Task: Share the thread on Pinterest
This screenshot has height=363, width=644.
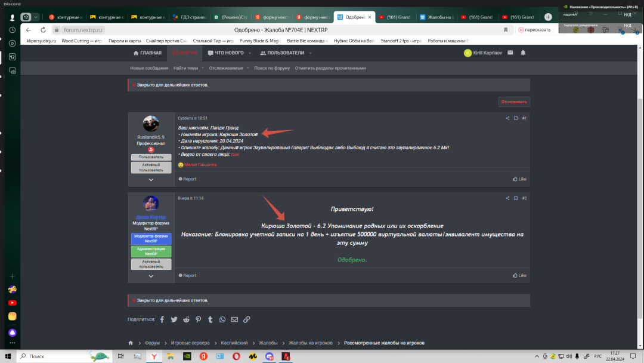Action: tap(199, 319)
